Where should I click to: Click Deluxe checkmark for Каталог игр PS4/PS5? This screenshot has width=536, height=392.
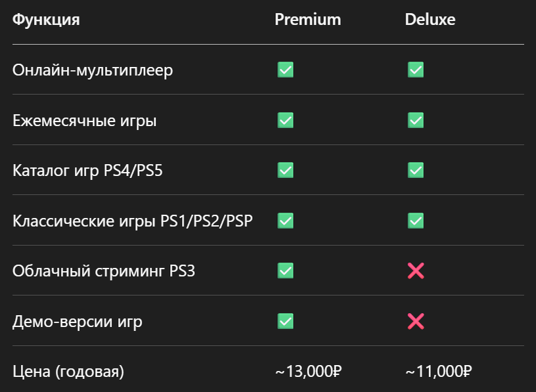click(x=416, y=170)
